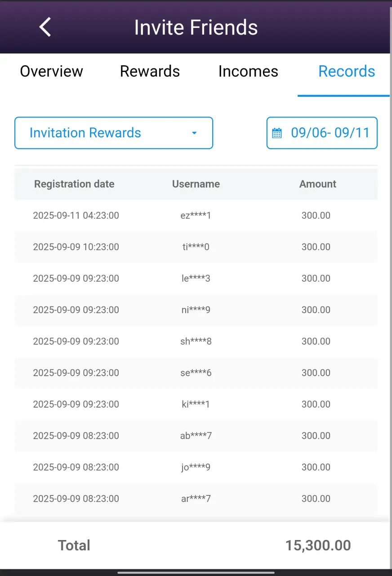Select the Records tab
392x576 pixels.
[347, 71]
